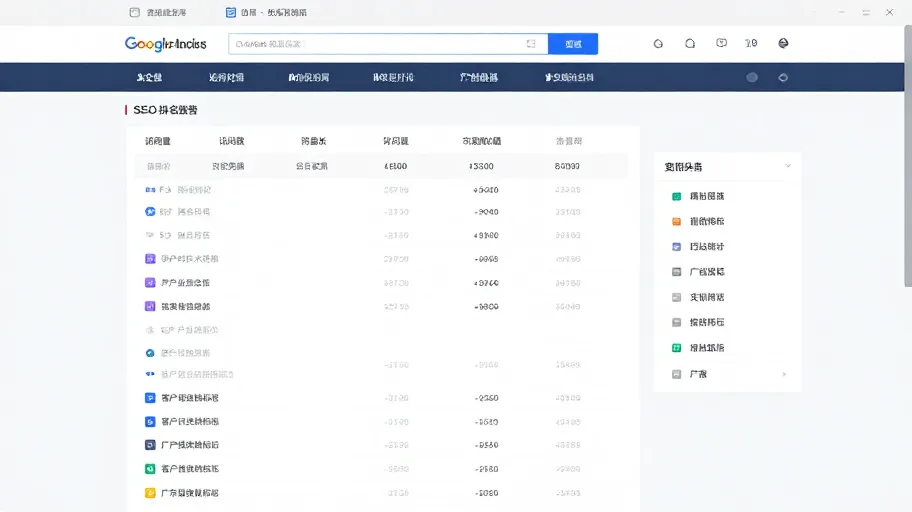Focus the search input field in the header

388,44
